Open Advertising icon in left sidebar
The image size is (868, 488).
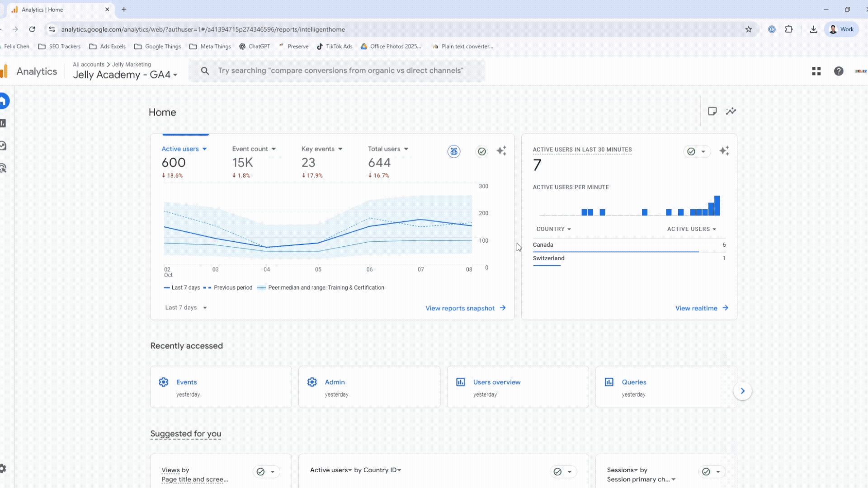[x=4, y=168]
